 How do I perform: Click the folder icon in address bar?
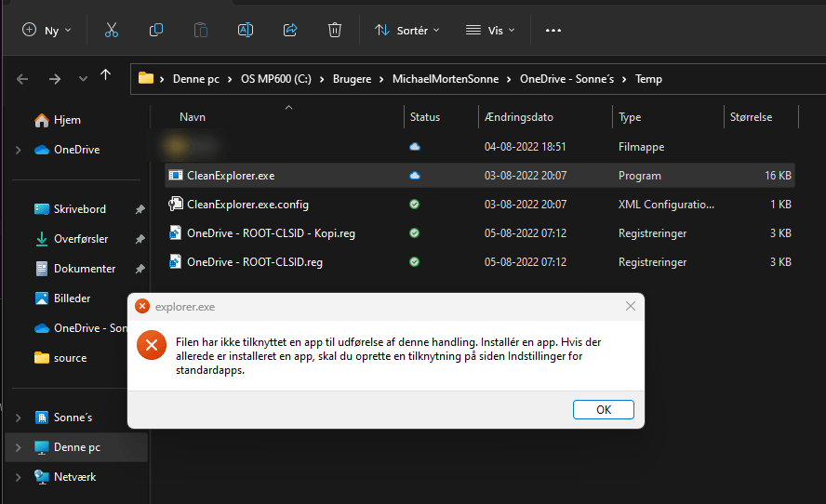[x=146, y=78]
